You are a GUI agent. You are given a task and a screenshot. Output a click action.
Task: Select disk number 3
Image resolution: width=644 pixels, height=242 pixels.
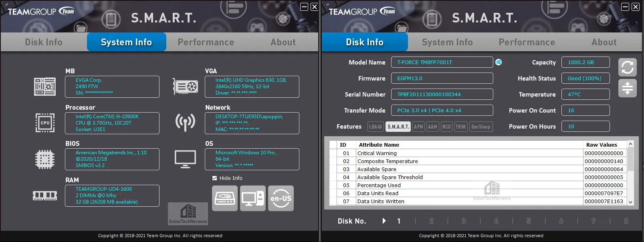[464, 221]
